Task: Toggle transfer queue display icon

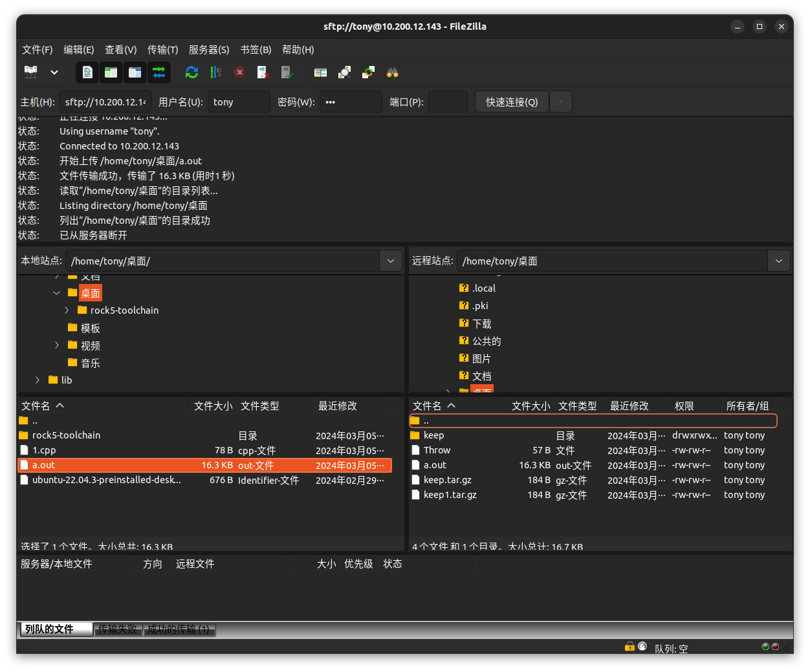Action: tap(159, 72)
